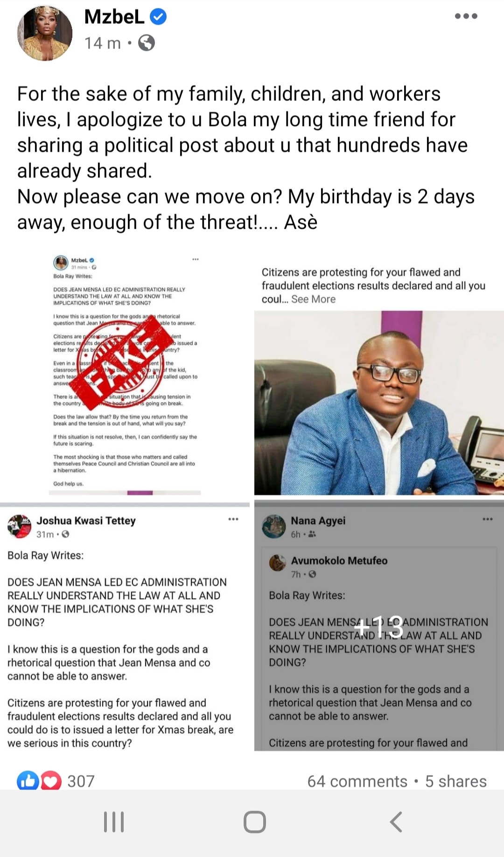This screenshot has width=504, height=857.
Task: Tap the Android back button
Action: [x=396, y=822]
